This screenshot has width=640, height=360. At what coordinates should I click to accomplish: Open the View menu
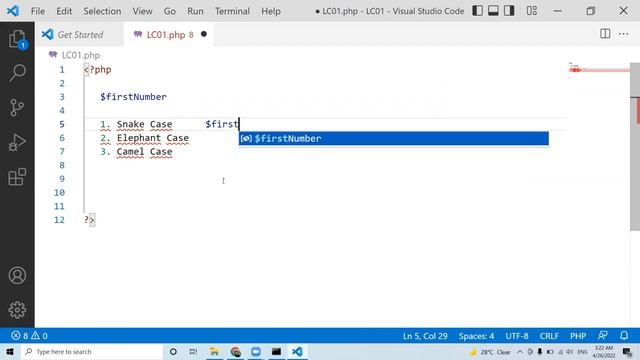(x=142, y=11)
